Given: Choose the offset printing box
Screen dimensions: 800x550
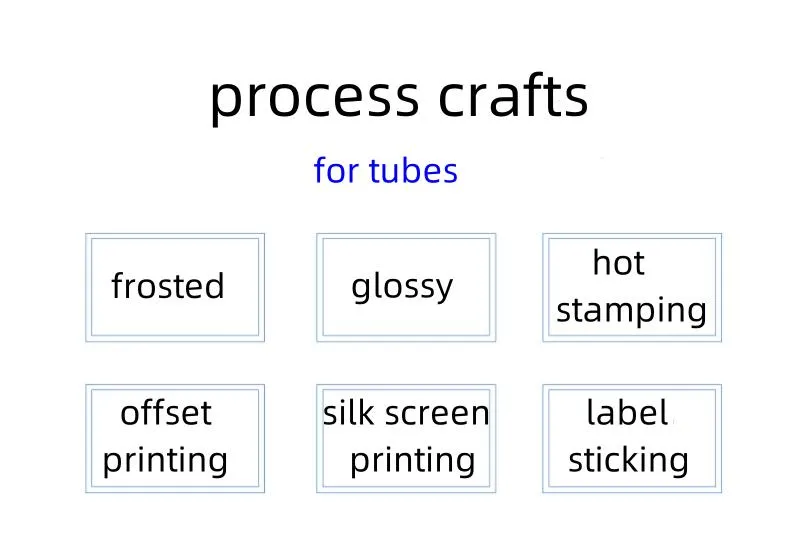Looking at the screenshot, I should coord(175,438).
